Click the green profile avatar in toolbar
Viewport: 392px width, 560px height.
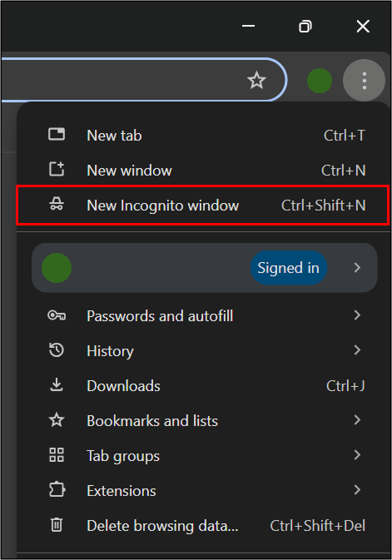tap(320, 81)
